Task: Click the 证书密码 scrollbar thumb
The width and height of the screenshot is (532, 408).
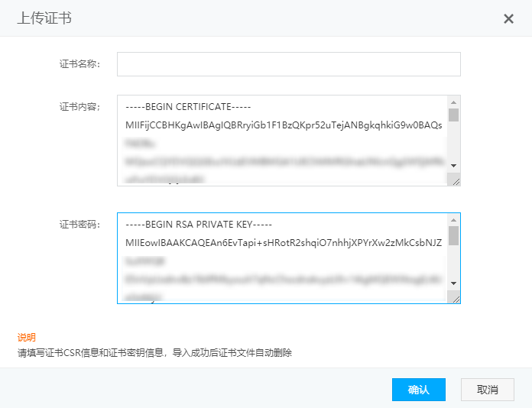Action: (x=453, y=235)
